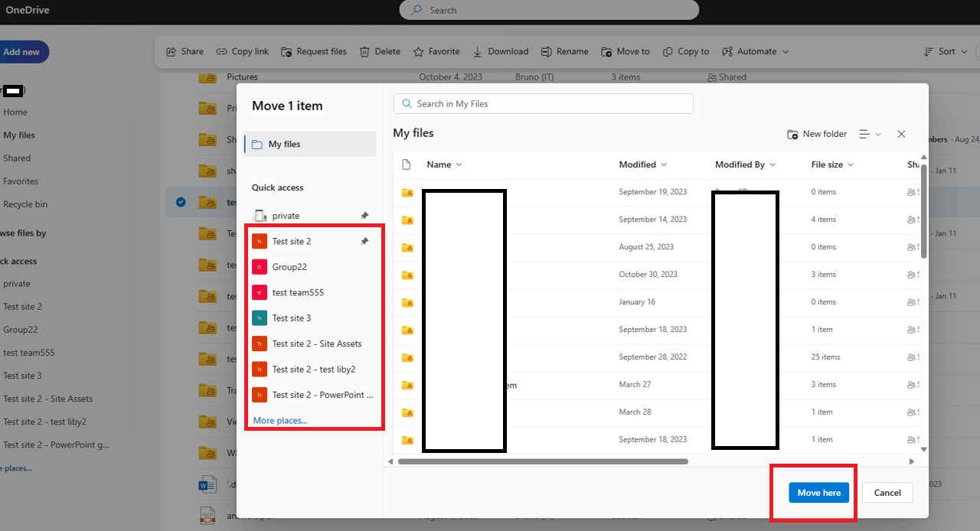The height and width of the screenshot is (531, 980).
Task: Close the Move 1 item dialog
Action: 901,134
